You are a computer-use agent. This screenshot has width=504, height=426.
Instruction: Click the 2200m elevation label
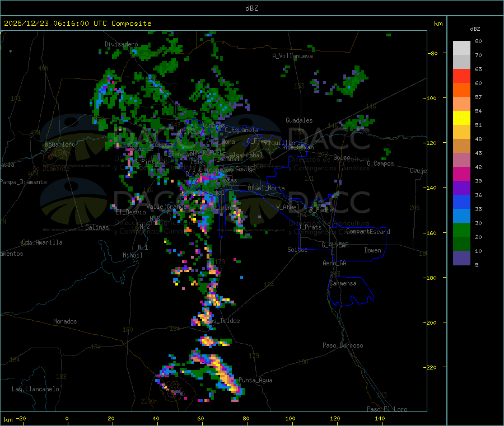click(149, 401)
